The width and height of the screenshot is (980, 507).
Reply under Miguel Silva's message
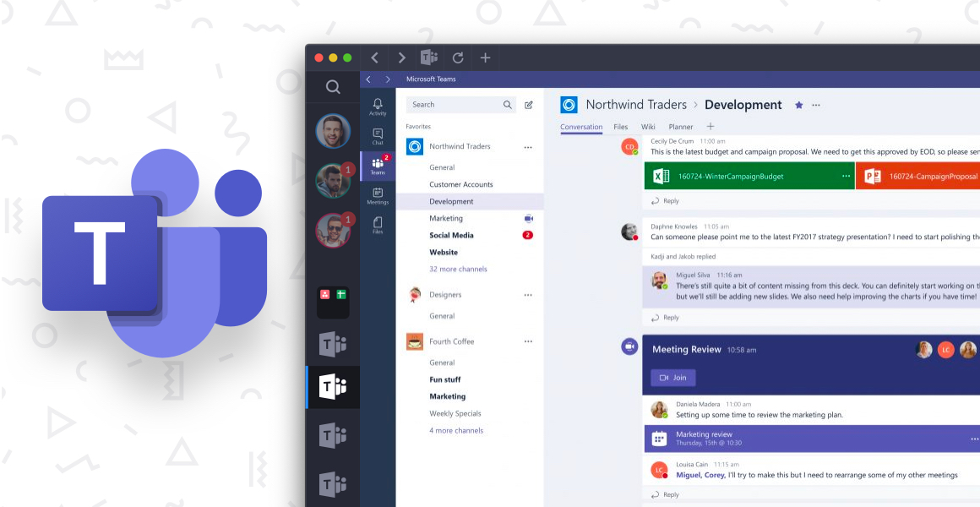(665, 318)
